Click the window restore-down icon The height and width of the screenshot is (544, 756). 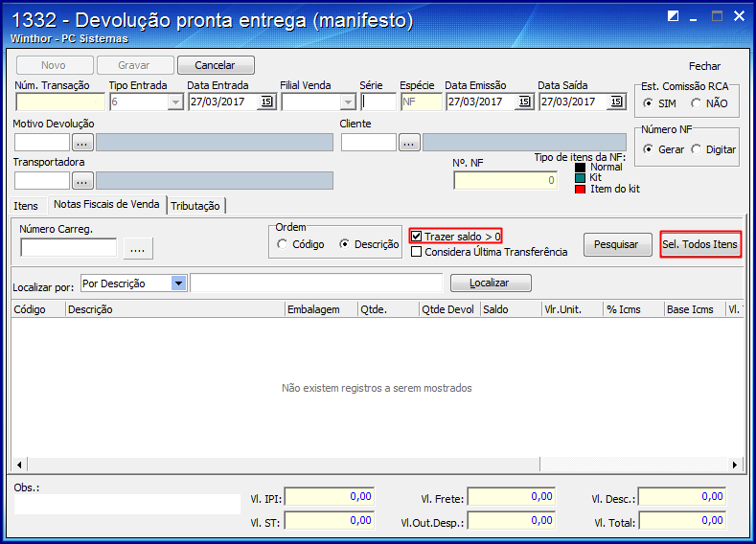click(673, 16)
